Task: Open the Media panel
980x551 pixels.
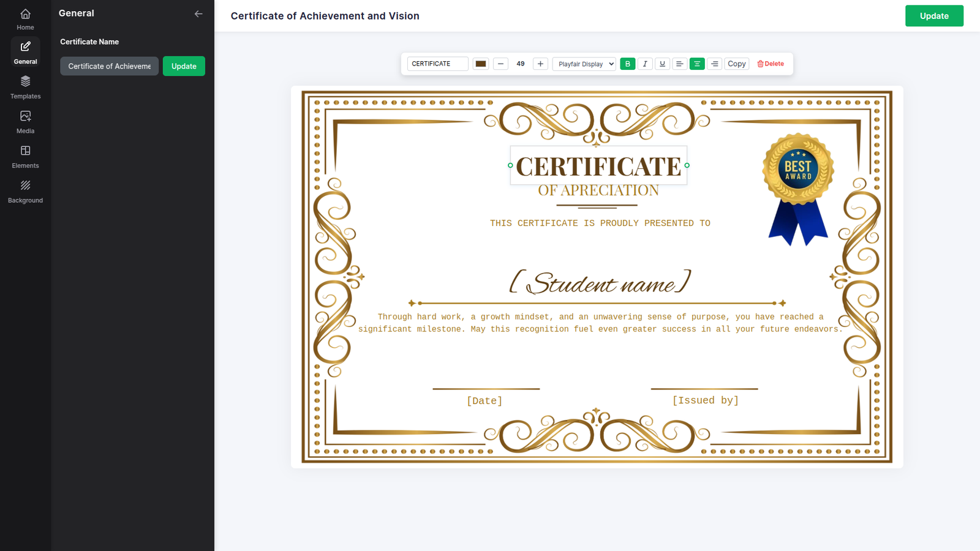Action: [25, 122]
